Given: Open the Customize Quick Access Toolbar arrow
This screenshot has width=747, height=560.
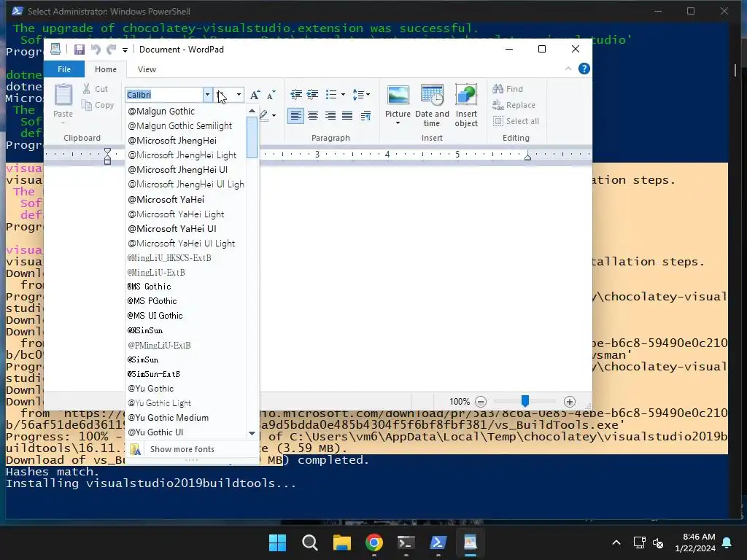Looking at the screenshot, I should pos(125,50).
